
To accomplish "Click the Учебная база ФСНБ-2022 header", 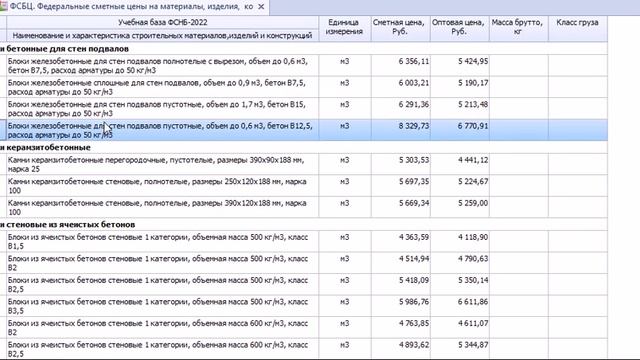I will pos(162,22).
